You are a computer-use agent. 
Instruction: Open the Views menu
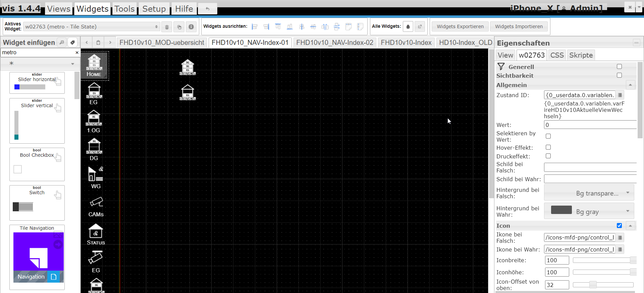click(x=59, y=9)
